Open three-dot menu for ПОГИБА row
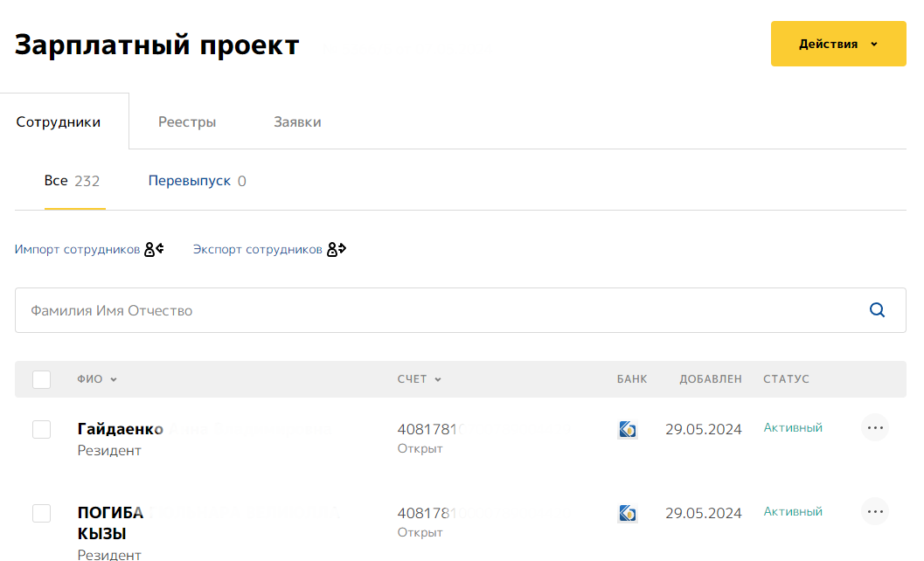The image size is (924, 561). [x=875, y=512]
